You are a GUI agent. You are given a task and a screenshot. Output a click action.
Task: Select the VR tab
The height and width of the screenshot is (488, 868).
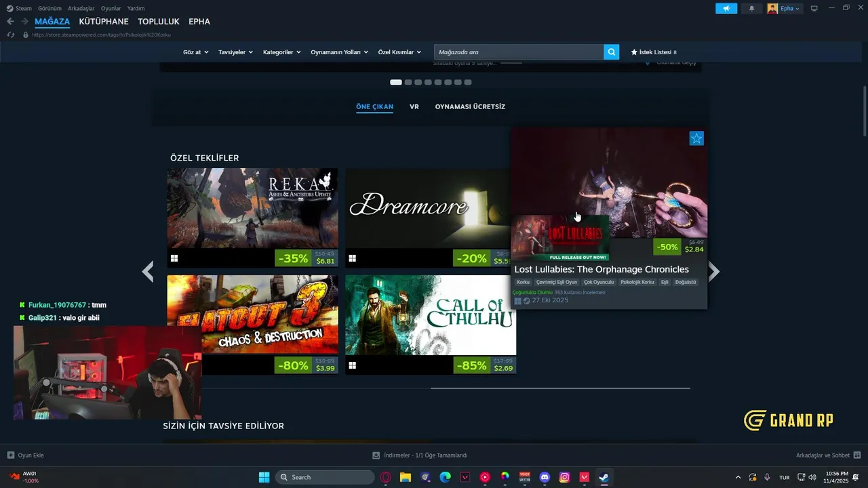[414, 106]
